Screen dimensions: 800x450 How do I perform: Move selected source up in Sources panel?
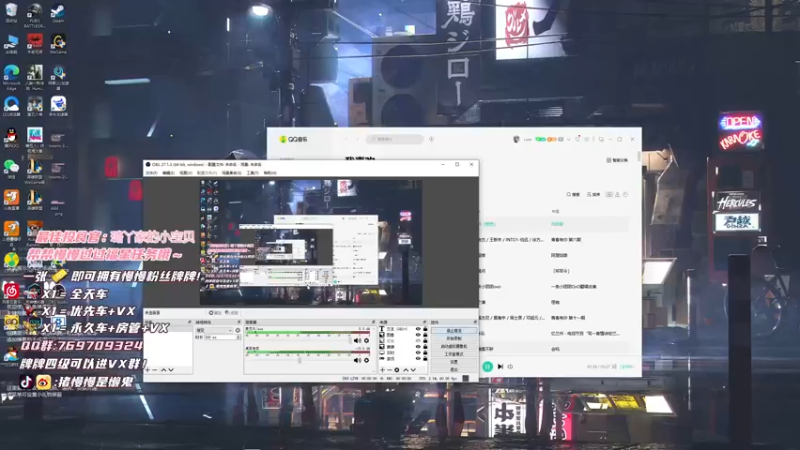coord(406,370)
